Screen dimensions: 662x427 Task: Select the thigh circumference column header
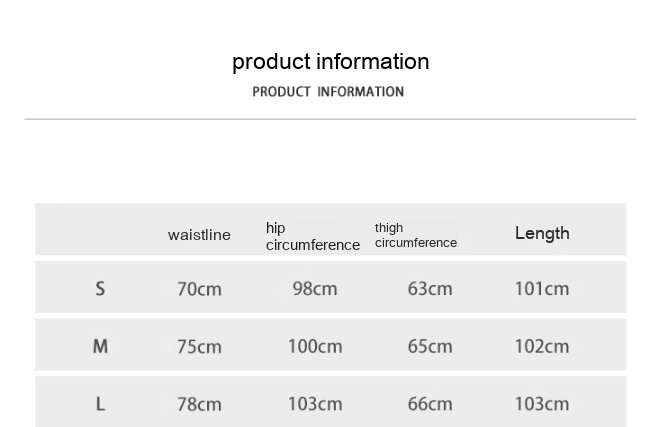click(415, 236)
